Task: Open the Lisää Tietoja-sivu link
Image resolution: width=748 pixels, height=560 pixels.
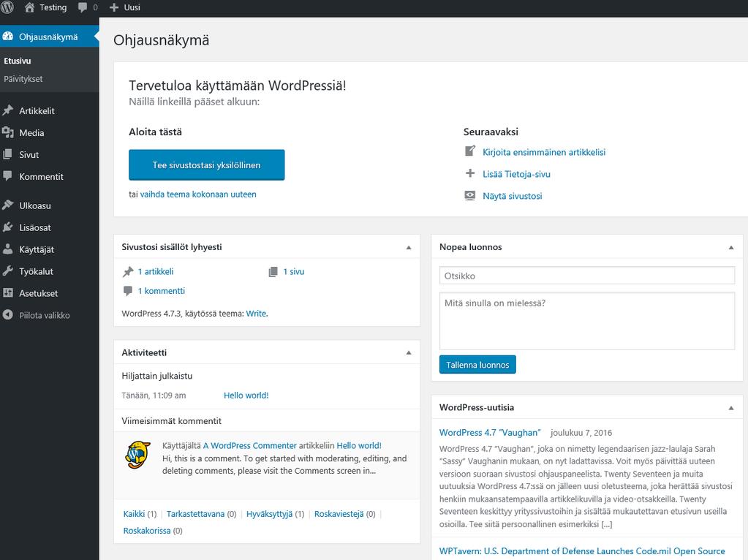Action: click(516, 174)
